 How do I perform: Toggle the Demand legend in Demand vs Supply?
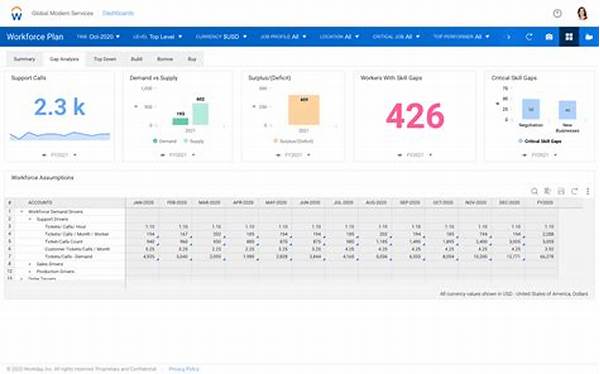pos(165,141)
